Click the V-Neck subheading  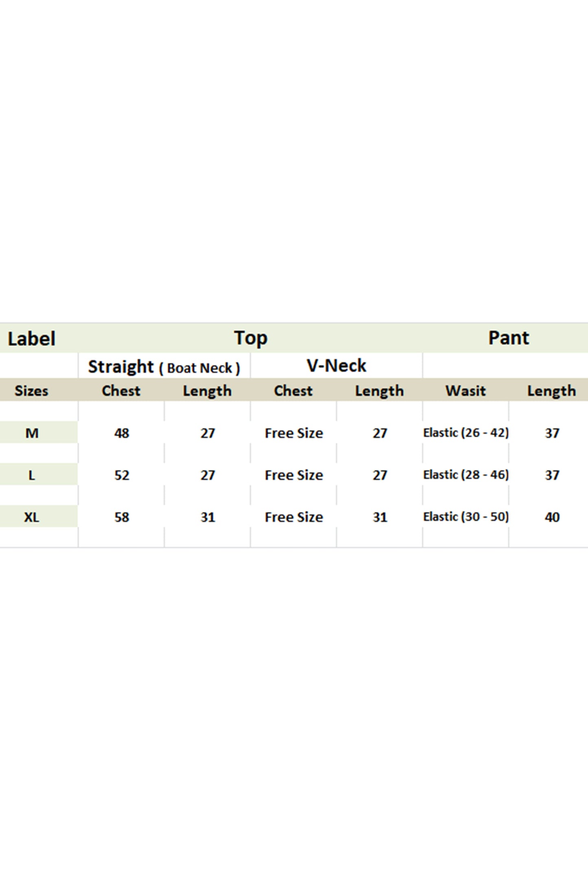[336, 366]
